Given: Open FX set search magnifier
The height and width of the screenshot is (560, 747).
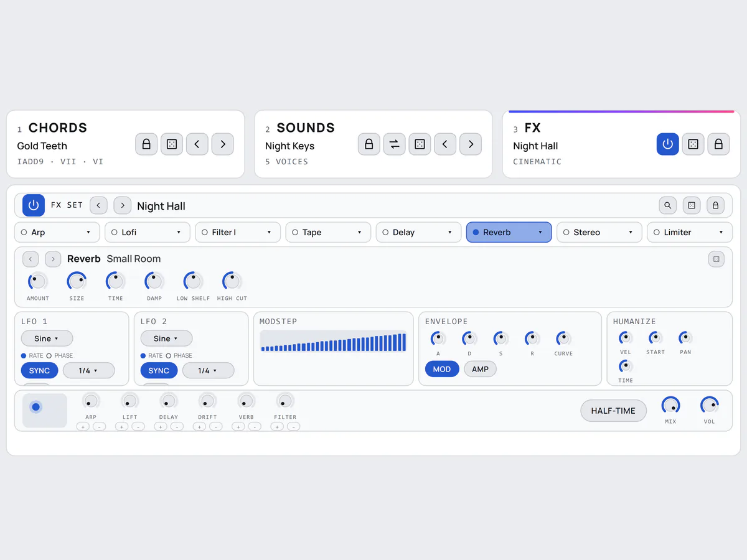Looking at the screenshot, I should 667,205.
